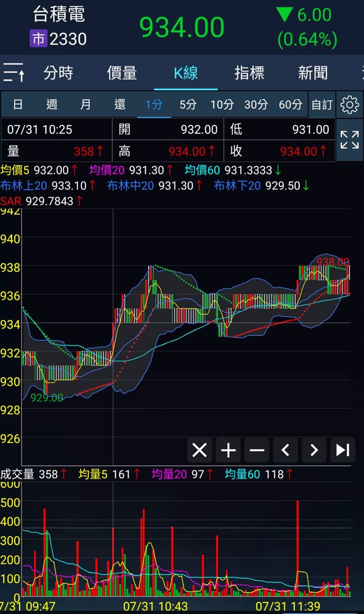This screenshot has width=364, height=614.
Task: Switch to the 價量 tab
Action: point(122,73)
